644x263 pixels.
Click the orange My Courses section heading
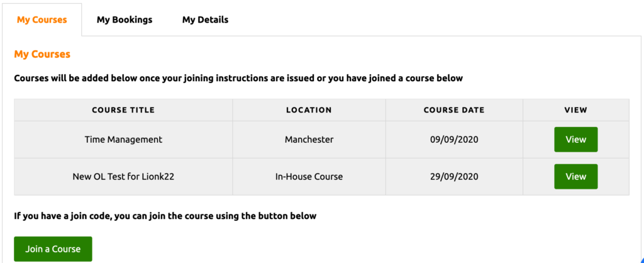(42, 54)
